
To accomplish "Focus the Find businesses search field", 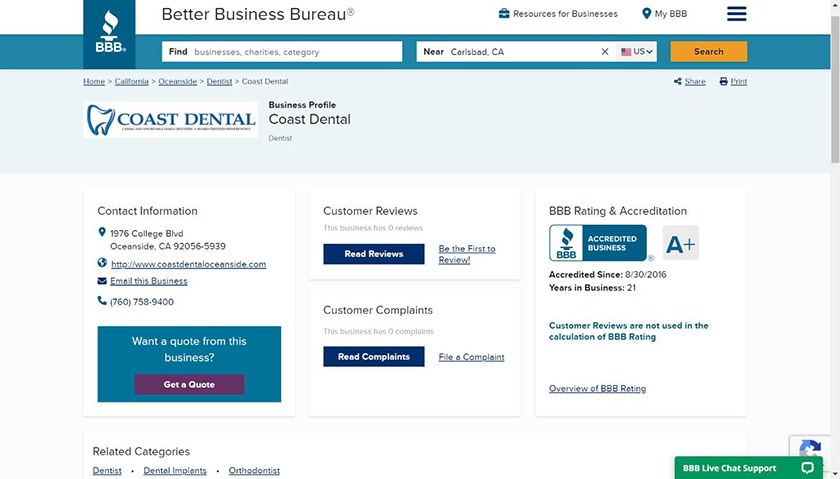I will pyautogui.click(x=282, y=51).
